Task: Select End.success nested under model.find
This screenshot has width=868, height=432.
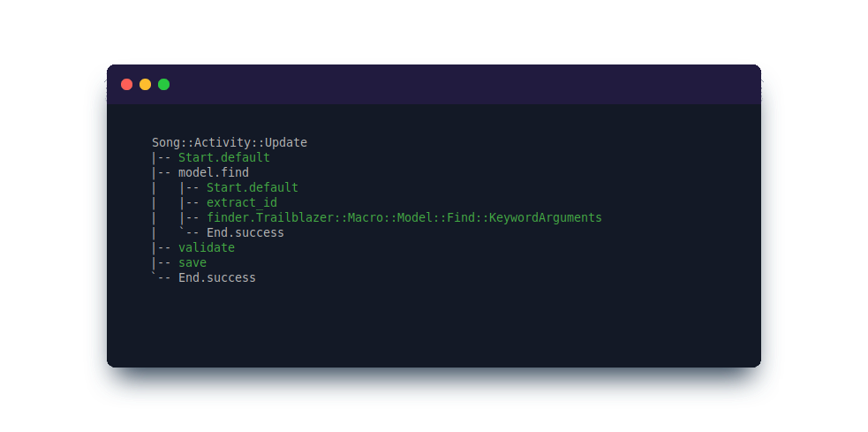Action: click(245, 232)
